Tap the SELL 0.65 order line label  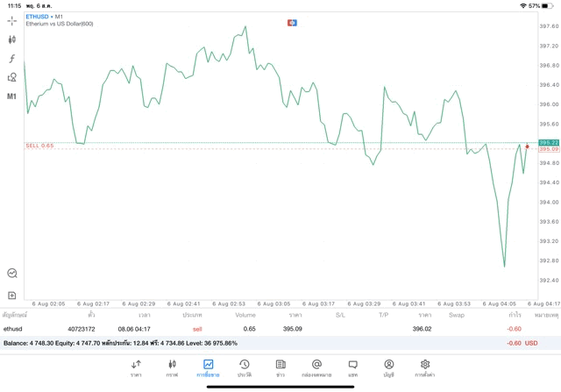click(40, 146)
